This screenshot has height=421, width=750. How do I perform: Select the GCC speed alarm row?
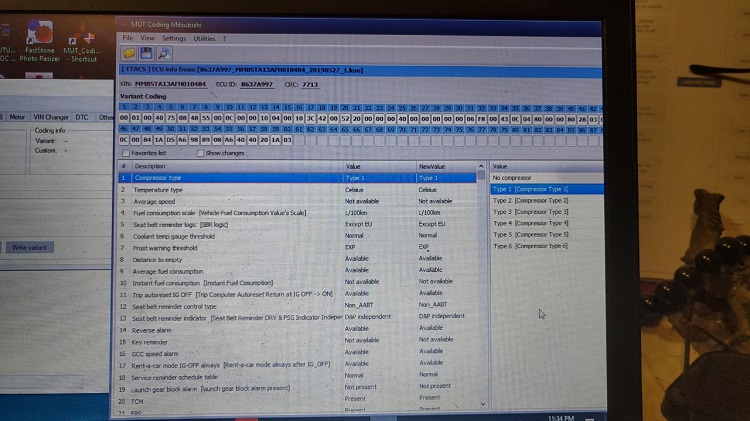(x=297, y=354)
